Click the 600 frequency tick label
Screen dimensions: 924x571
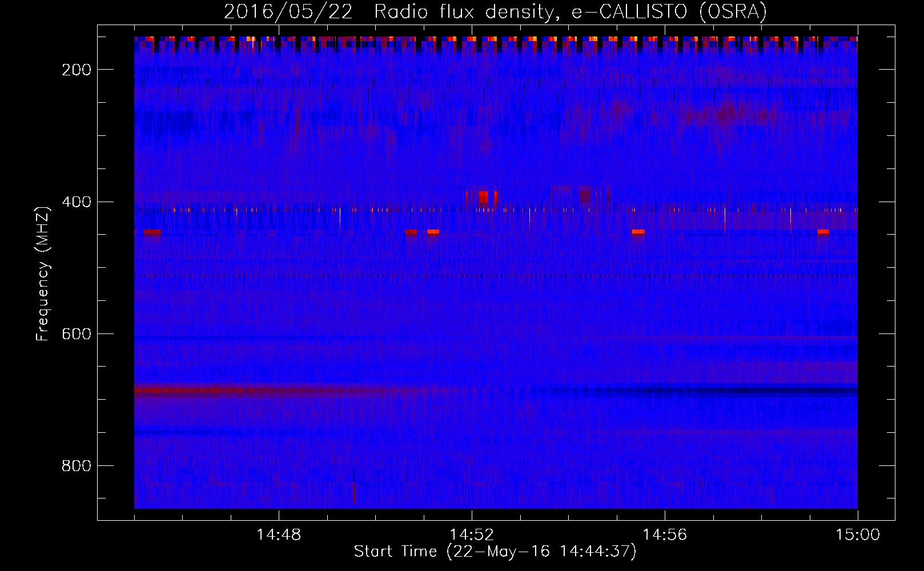[x=77, y=334]
